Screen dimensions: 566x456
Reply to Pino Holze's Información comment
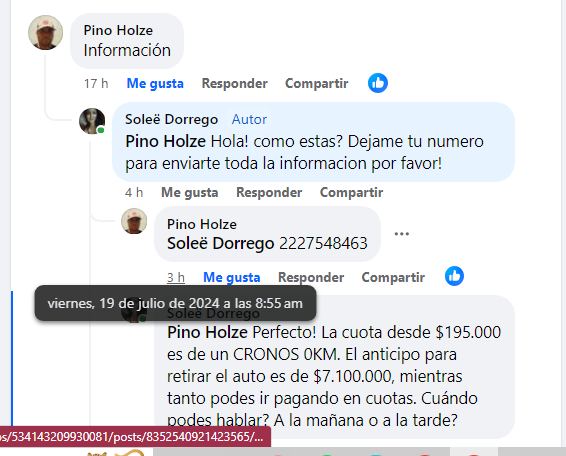[235, 83]
